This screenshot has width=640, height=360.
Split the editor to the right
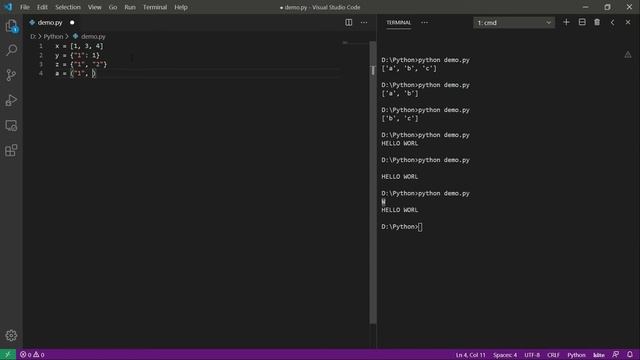[x=349, y=22]
